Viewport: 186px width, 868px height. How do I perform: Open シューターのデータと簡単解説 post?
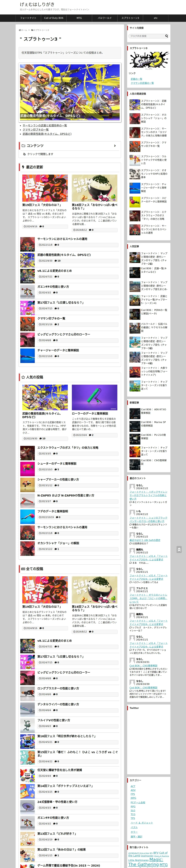(x=57, y=463)
